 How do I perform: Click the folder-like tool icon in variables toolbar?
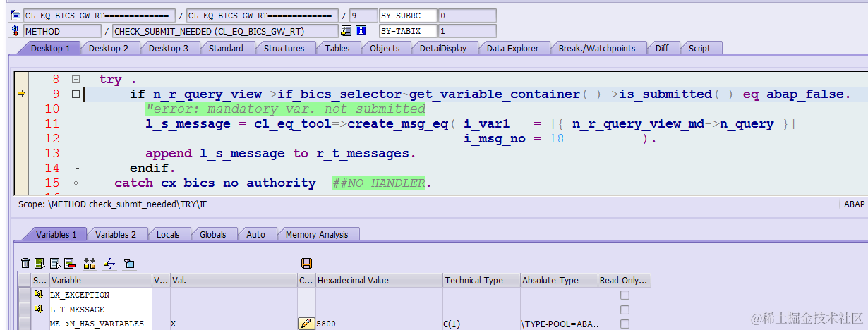[x=129, y=263]
